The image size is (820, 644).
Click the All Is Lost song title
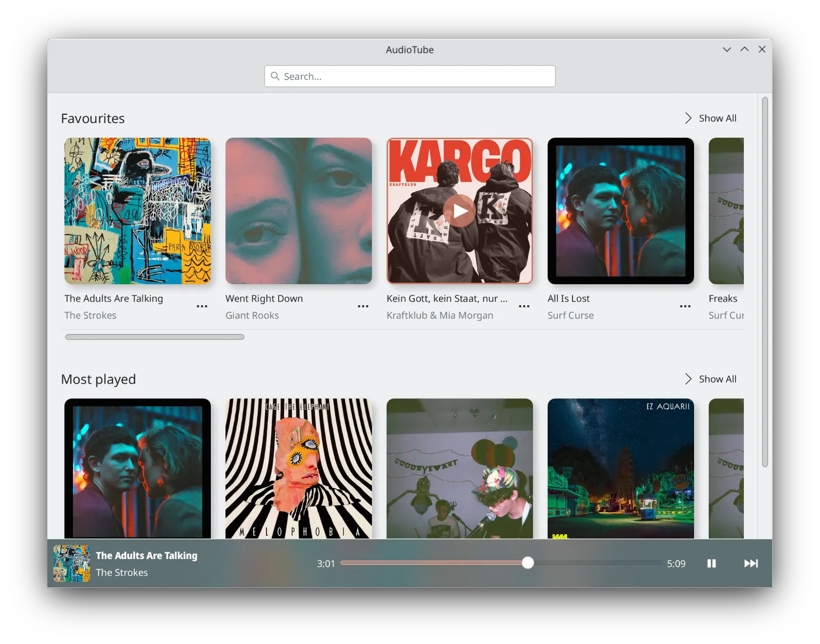pos(569,298)
